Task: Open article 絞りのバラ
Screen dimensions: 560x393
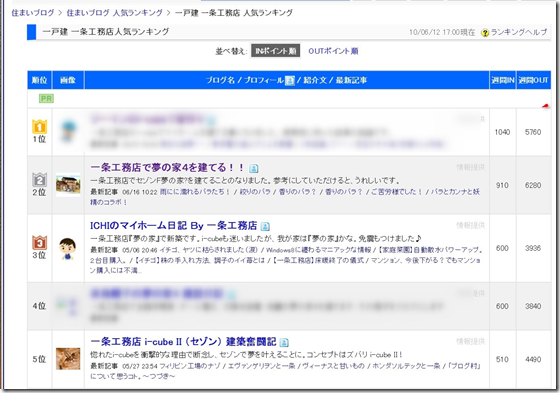Action: (255, 192)
